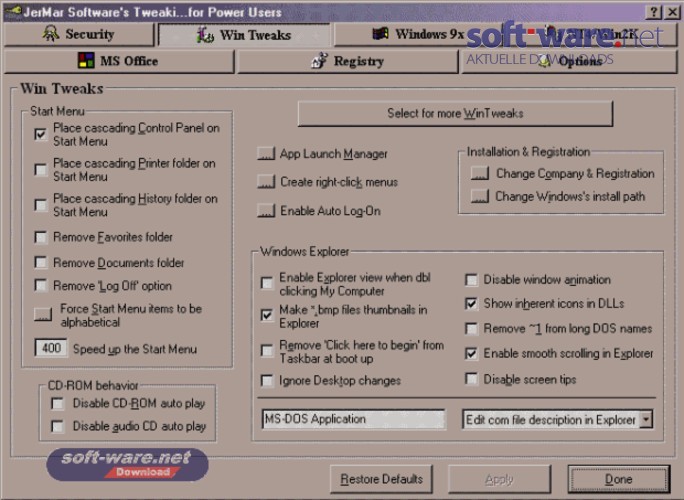
Task: Toggle Show inherent icons in DLLs
Action: click(x=471, y=304)
